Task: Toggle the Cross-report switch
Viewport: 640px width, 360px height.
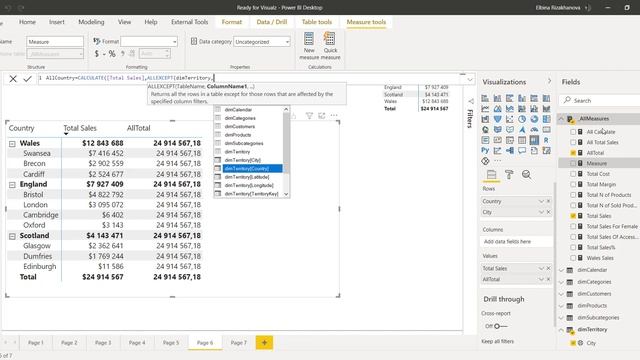Action: (x=500, y=326)
